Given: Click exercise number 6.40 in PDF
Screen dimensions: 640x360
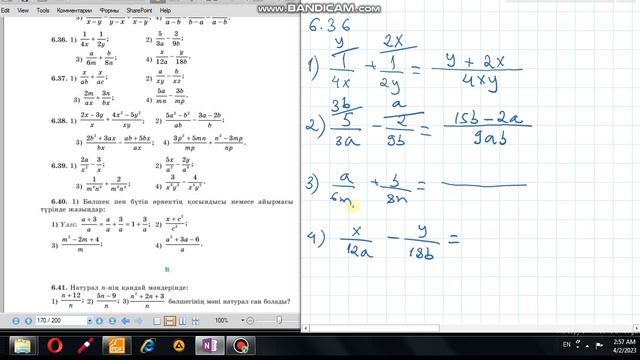Looking at the screenshot, I should [59, 202].
